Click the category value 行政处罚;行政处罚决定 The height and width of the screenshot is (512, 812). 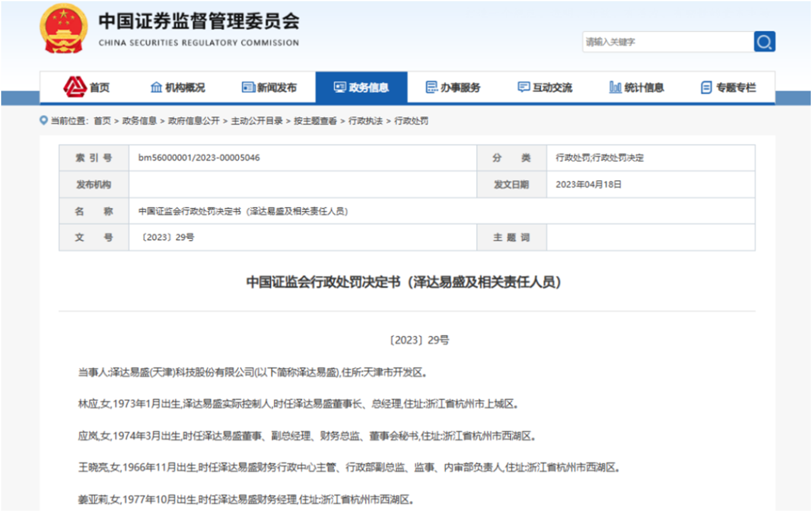(x=600, y=158)
